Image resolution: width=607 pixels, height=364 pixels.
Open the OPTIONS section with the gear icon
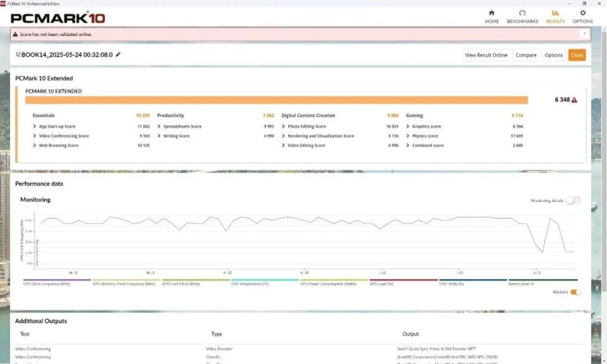point(582,16)
